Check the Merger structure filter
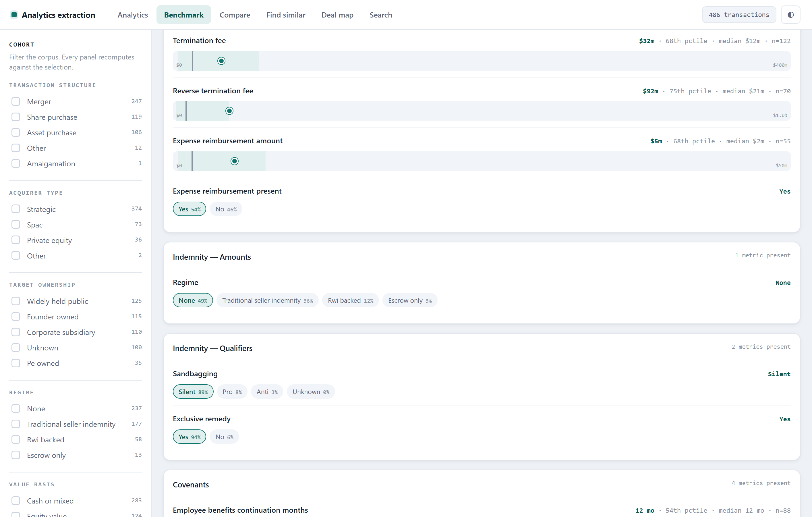This screenshot has height=517, width=812. click(16, 101)
